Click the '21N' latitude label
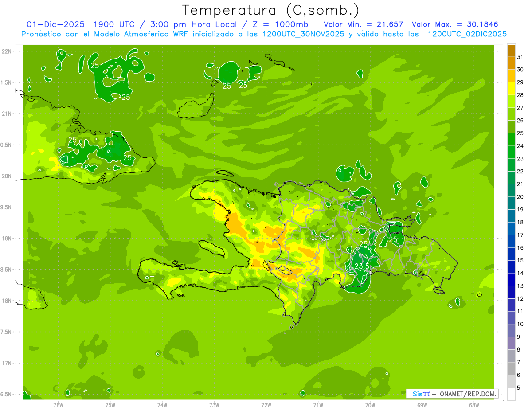The image size is (532, 411). coord(7,114)
